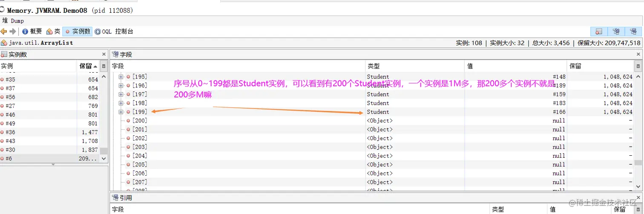Image resolution: width=644 pixels, height=214 pixels.
Task: Select field row [204]
Action: [372, 156]
